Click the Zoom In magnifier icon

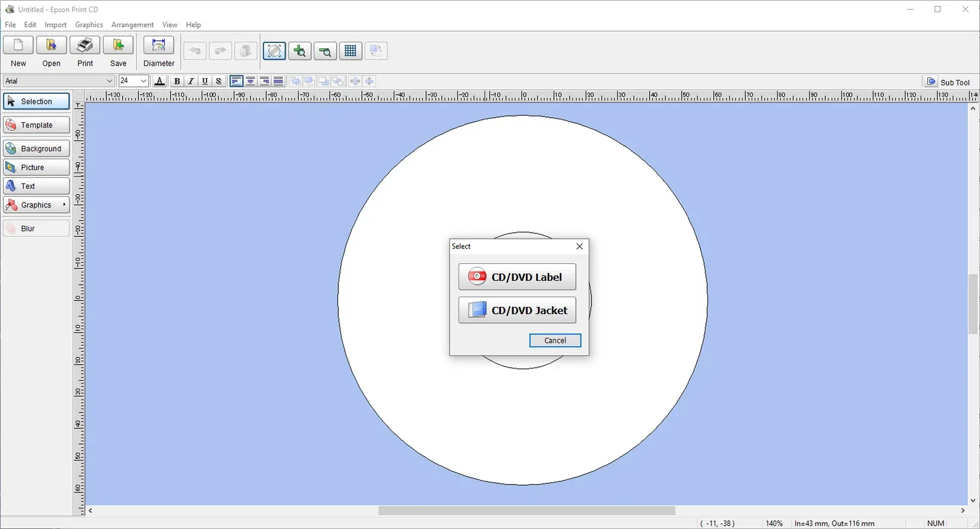point(300,51)
